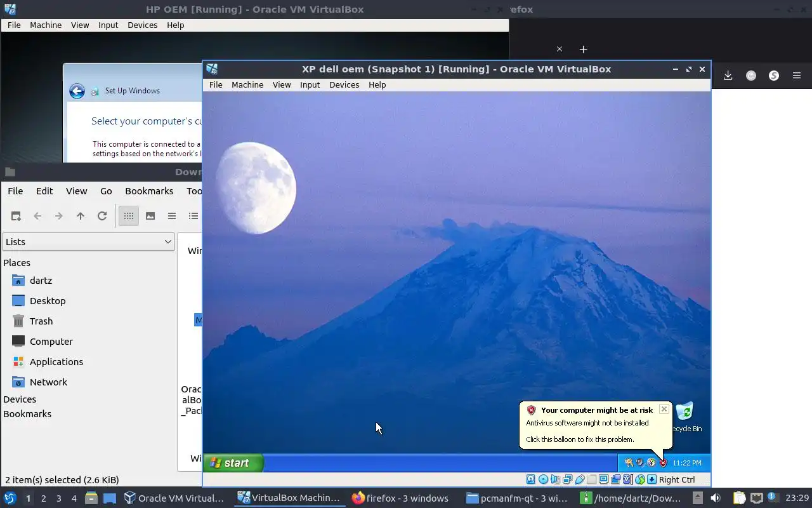Open new tab with plus in Firefox

(584, 49)
